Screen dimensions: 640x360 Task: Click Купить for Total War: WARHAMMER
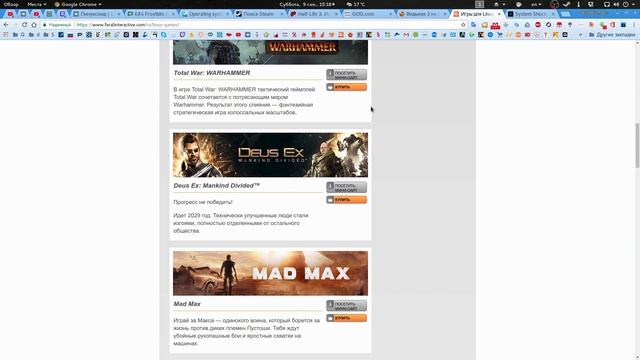tap(346, 87)
